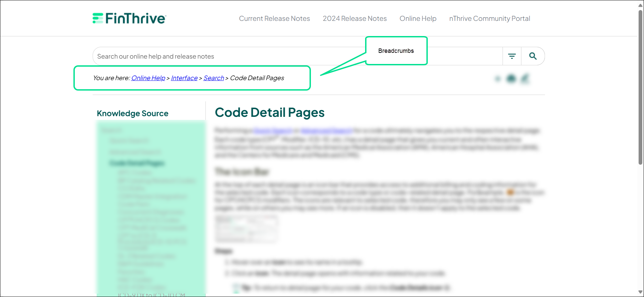This screenshot has height=297, width=644.
Task: Follow the Online Help breadcrumb link
Action: (x=148, y=78)
